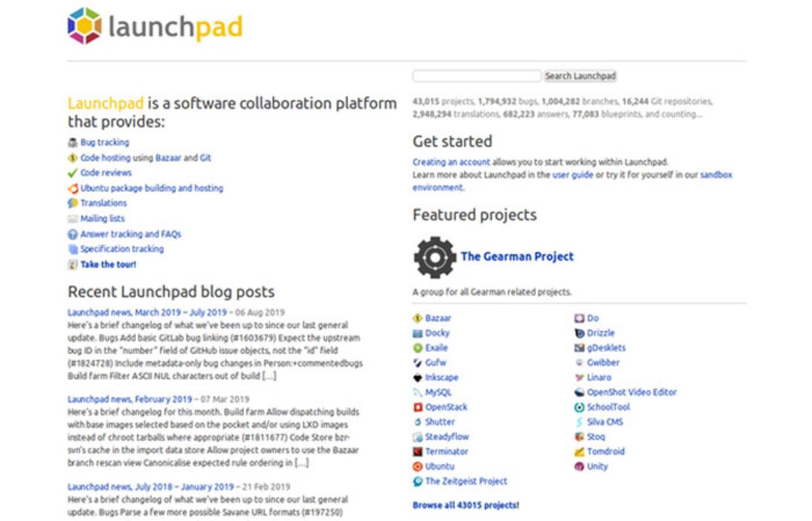The width and height of the screenshot is (812, 521).
Task: Click the green checkmark icon for Code reviews
Action: tap(72, 173)
